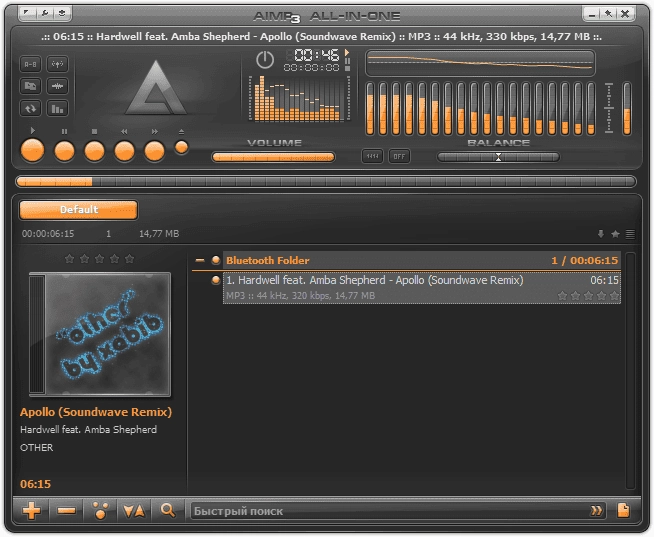Click the orange 06:15 duration under album info

pyautogui.click(x=35, y=484)
